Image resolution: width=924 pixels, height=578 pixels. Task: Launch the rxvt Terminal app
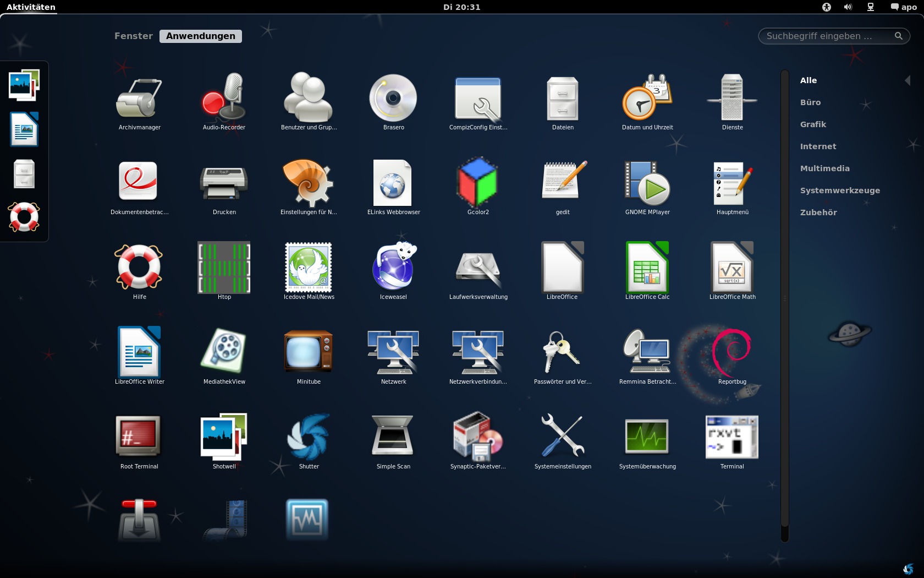pyautogui.click(x=732, y=441)
